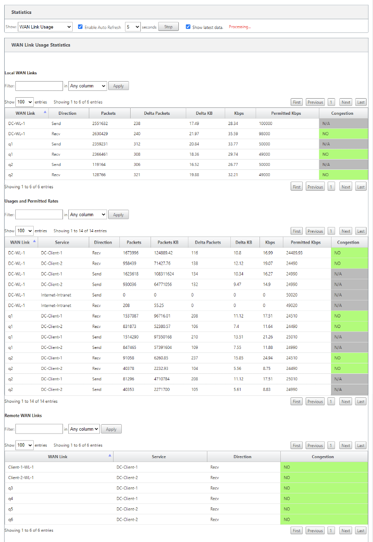373x542 pixels.
Task: Click Previous below the Local WAN Links table
Action: point(315,187)
